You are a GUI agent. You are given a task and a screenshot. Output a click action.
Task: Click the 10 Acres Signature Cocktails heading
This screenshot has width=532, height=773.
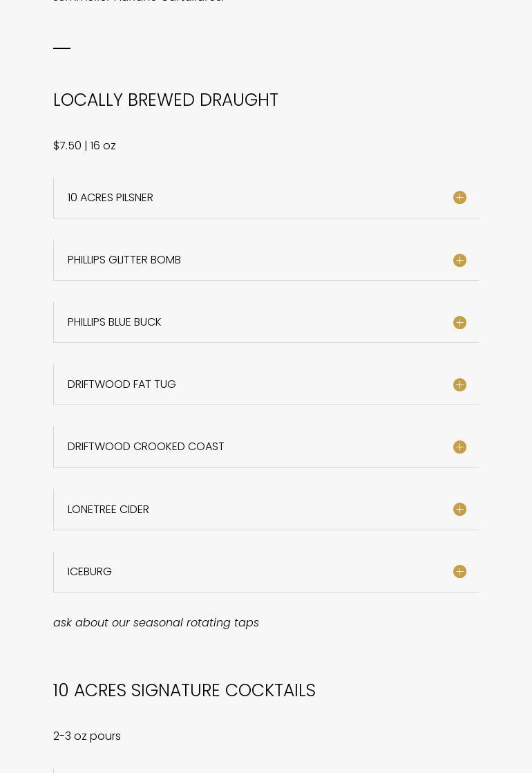click(184, 691)
